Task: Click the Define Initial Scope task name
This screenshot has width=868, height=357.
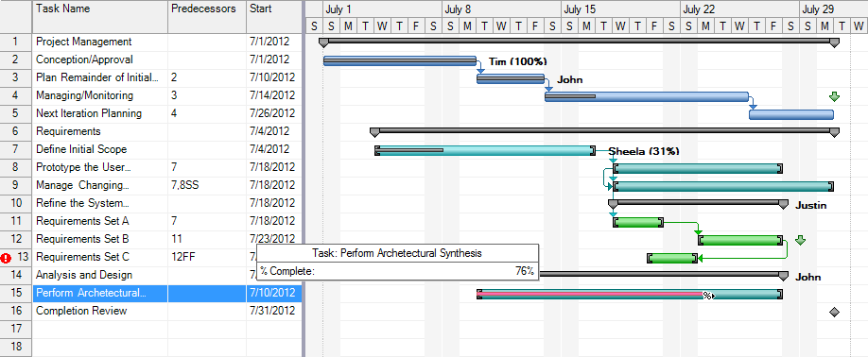Action: point(81,149)
